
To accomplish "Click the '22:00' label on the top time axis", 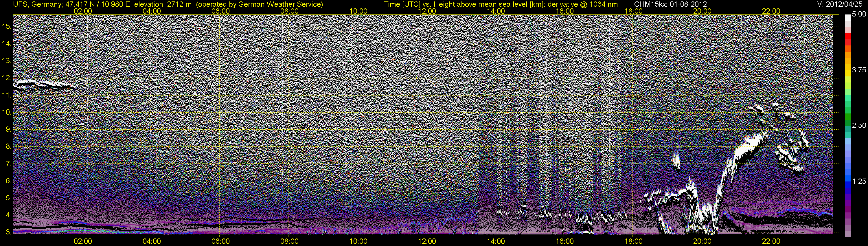I will point(771,11).
